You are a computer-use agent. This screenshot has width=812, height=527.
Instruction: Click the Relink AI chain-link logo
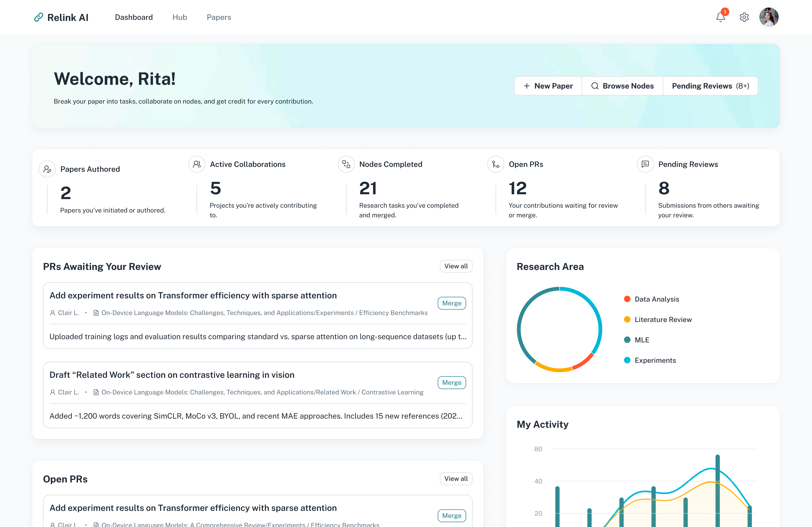pyautogui.click(x=38, y=17)
